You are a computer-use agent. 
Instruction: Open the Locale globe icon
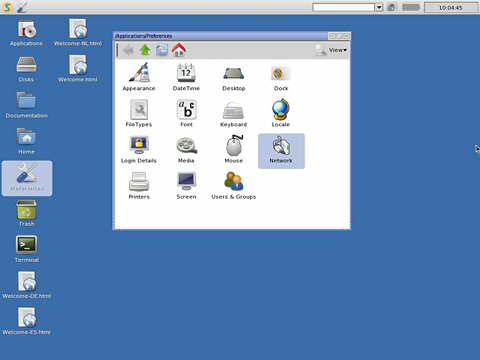[281, 109]
